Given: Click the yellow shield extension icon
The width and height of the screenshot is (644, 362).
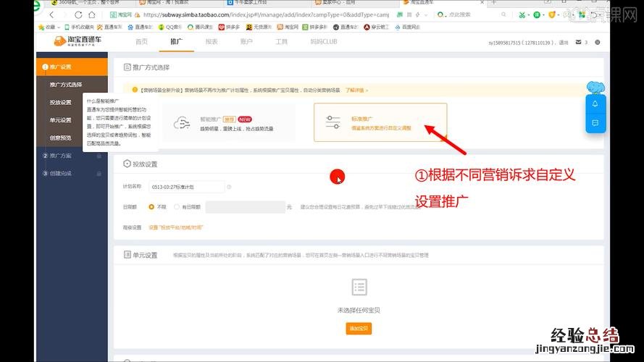Looking at the screenshot, I should coord(551,14).
